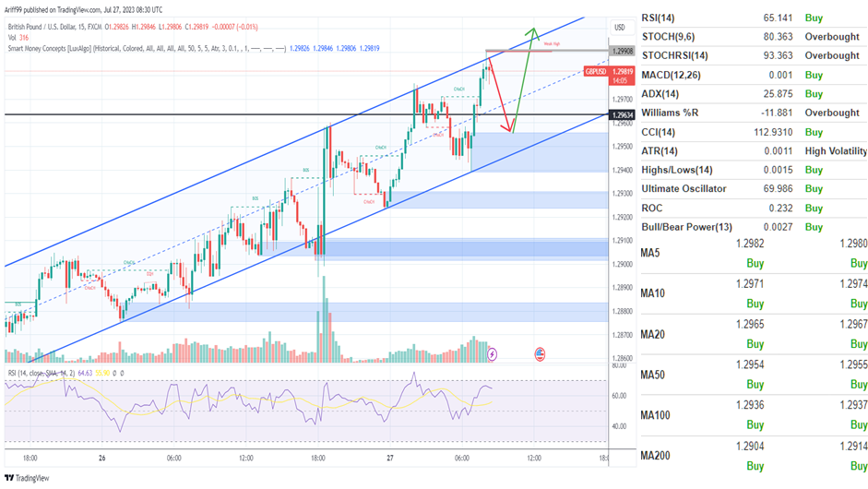Click the purple lightning bolt event icon
The image size is (868, 489).
tap(492, 353)
